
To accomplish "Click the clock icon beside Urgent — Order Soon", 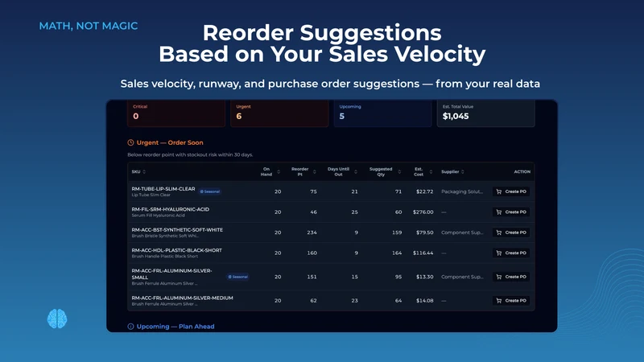I will (x=130, y=143).
